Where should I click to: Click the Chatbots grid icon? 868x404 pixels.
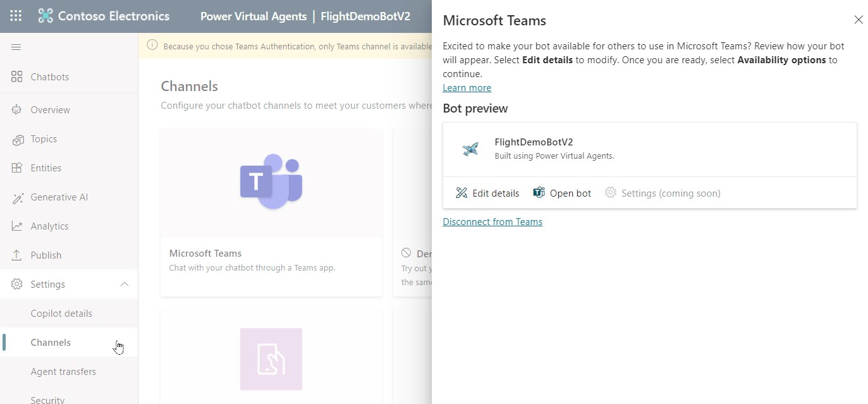(17, 77)
